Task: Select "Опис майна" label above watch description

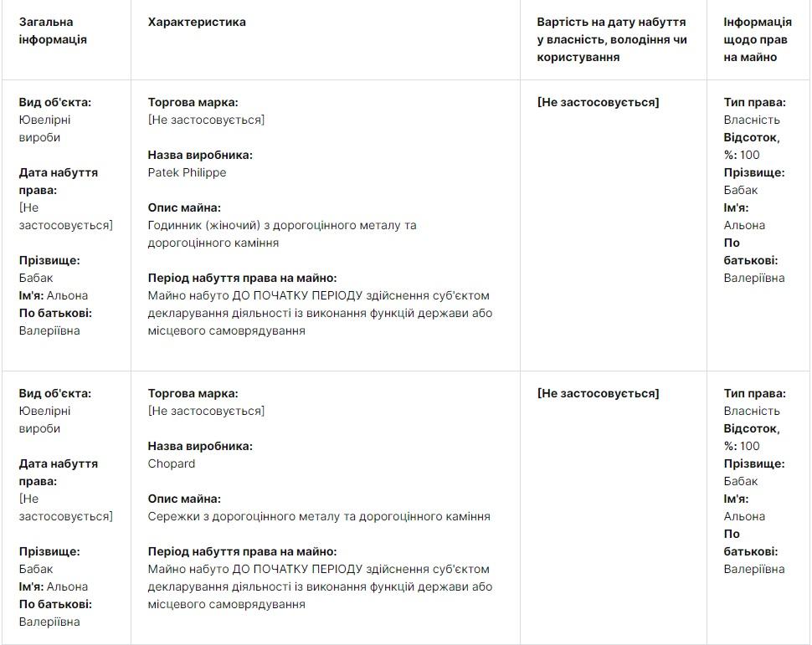Action: pyautogui.click(x=184, y=207)
